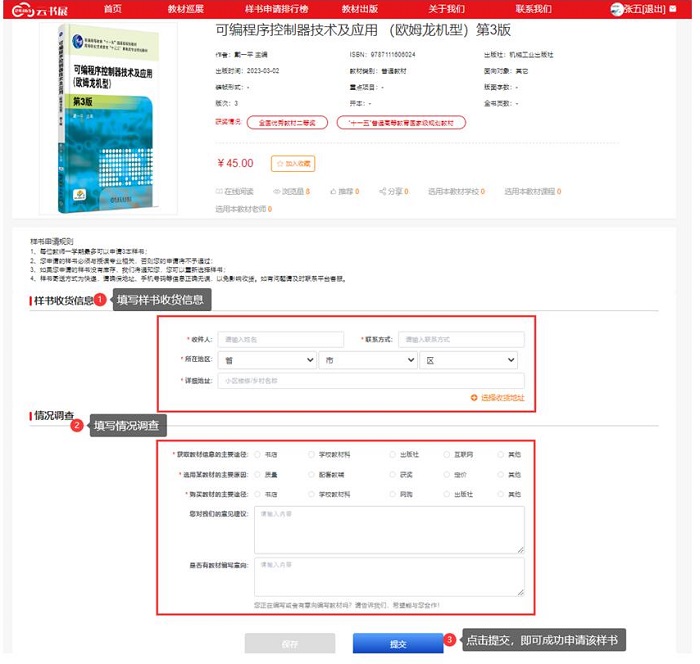This screenshot has width=700, height=664.
Task: Open the 区 district dropdown
Action: pyautogui.click(x=469, y=360)
